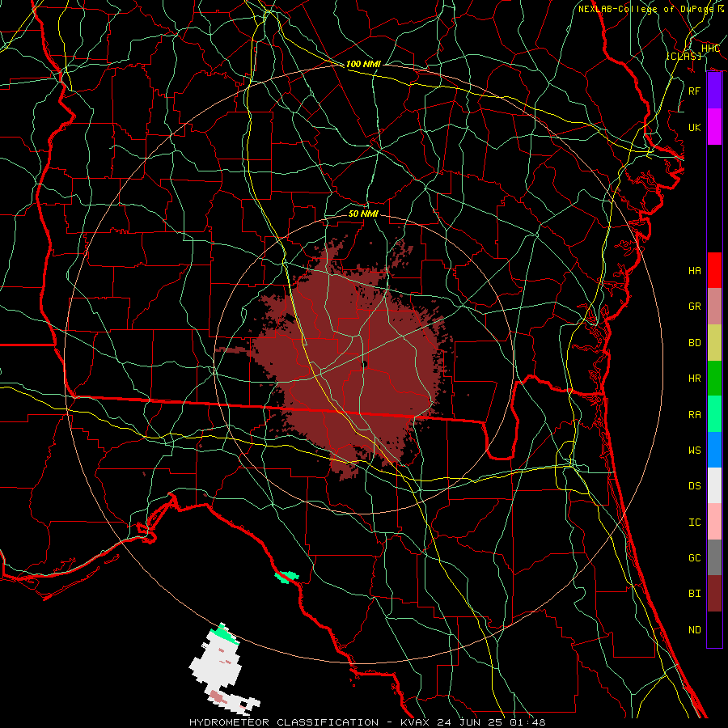Click the RA aqua legend swatch
728x728 pixels.
point(714,414)
